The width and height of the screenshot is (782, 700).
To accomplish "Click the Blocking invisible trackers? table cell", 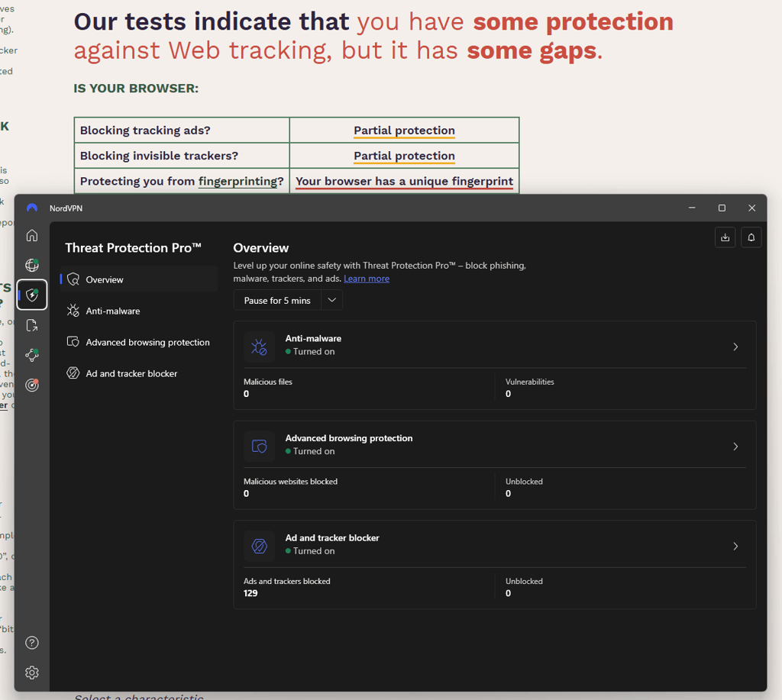I will [182, 156].
